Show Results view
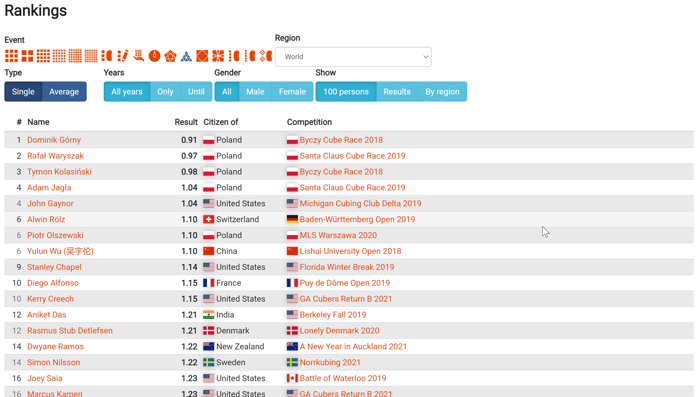 point(397,92)
